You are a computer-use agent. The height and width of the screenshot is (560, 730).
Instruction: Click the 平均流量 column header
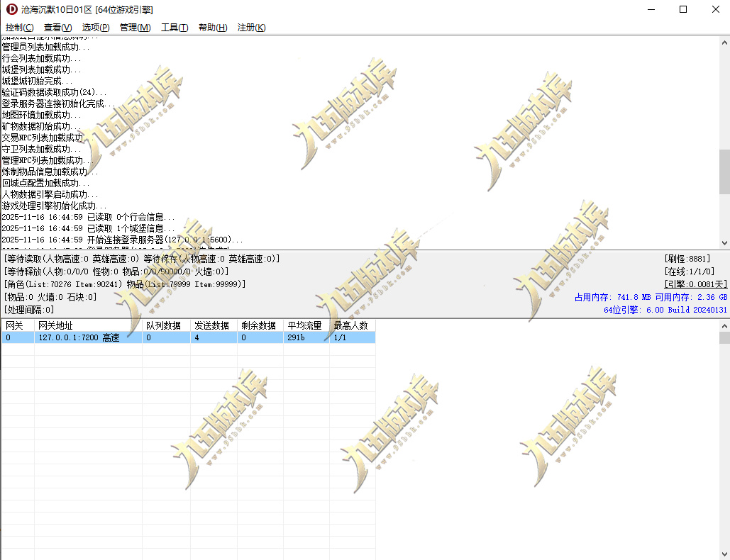tap(306, 325)
